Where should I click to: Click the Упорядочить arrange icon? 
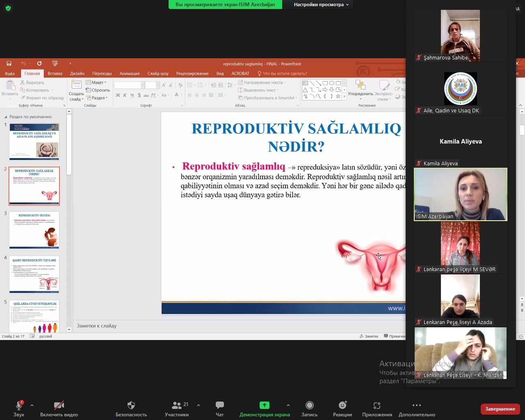[361, 85]
